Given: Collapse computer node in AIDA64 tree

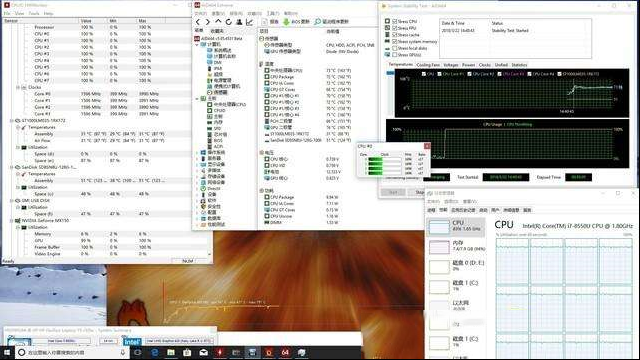Looking at the screenshot, I should click(x=197, y=44).
